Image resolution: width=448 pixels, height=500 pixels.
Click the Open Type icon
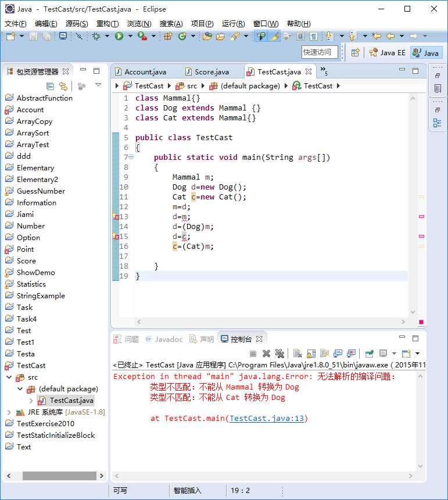pyautogui.click(x=207, y=37)
